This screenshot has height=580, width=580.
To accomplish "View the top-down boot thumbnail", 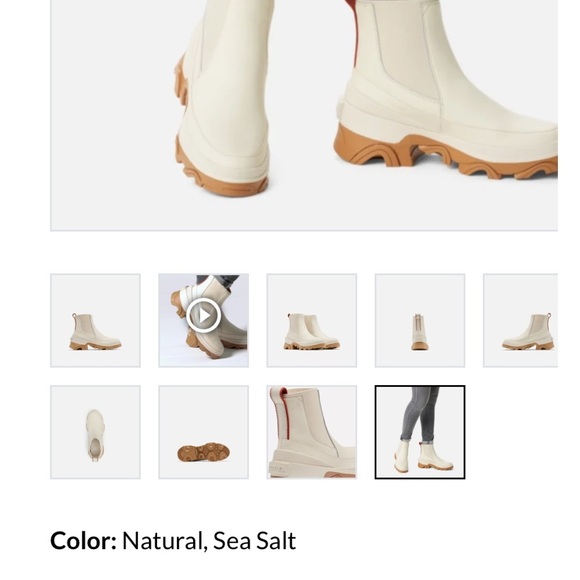I will 95,432.
